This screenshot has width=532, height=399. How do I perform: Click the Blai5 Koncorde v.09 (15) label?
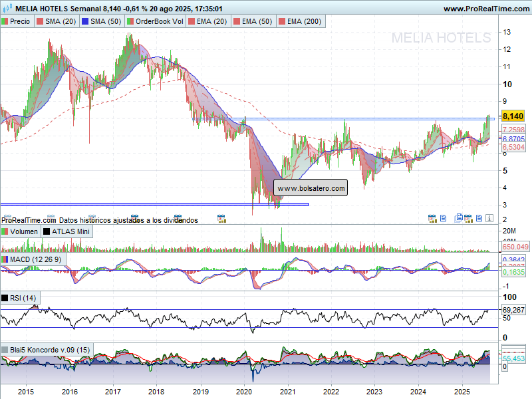pyautogui.click(x=46, y=349)
